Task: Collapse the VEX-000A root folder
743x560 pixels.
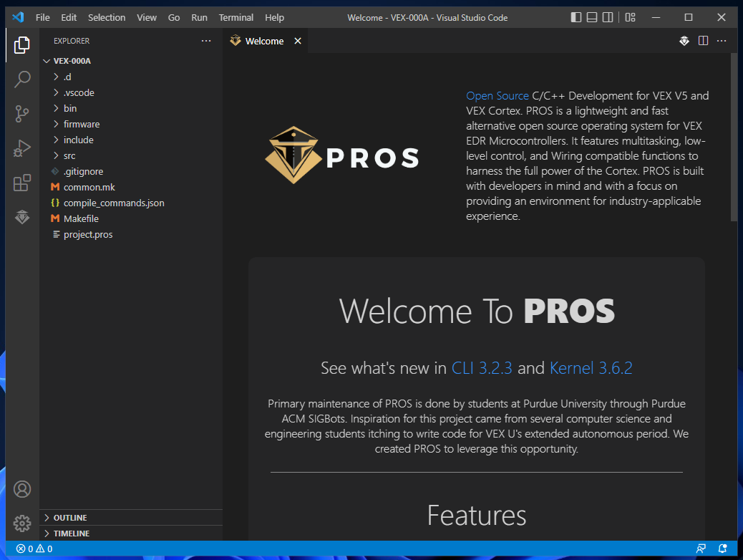Action: pyautogui.click(x=131, y=61)
